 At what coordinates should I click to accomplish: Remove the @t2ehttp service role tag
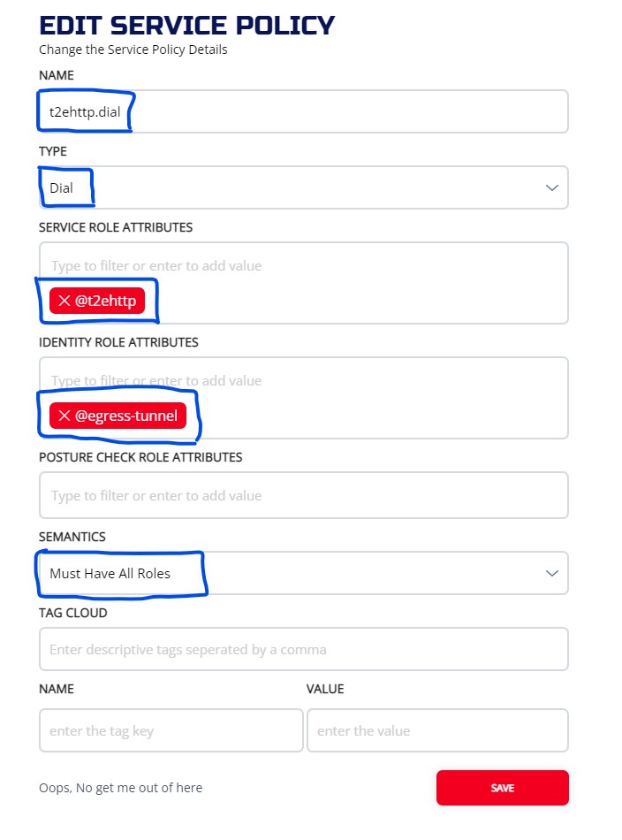tap(64, 301)
